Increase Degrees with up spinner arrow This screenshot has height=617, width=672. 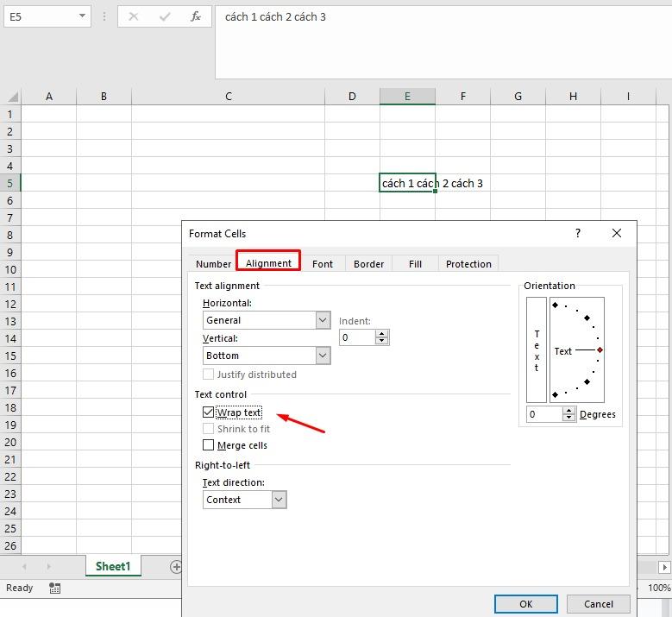pos(568,411)
